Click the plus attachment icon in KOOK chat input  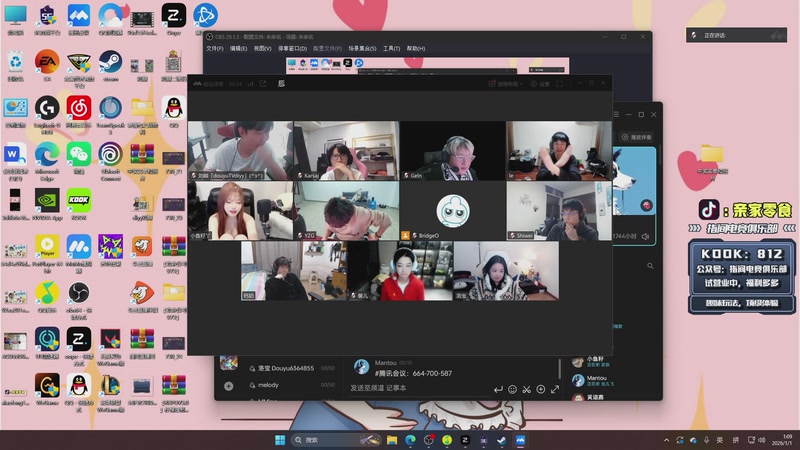click(541, 389)
